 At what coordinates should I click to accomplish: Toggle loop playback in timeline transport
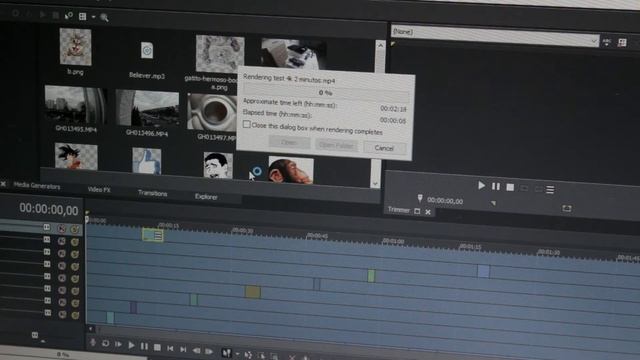tap(105, 344)
